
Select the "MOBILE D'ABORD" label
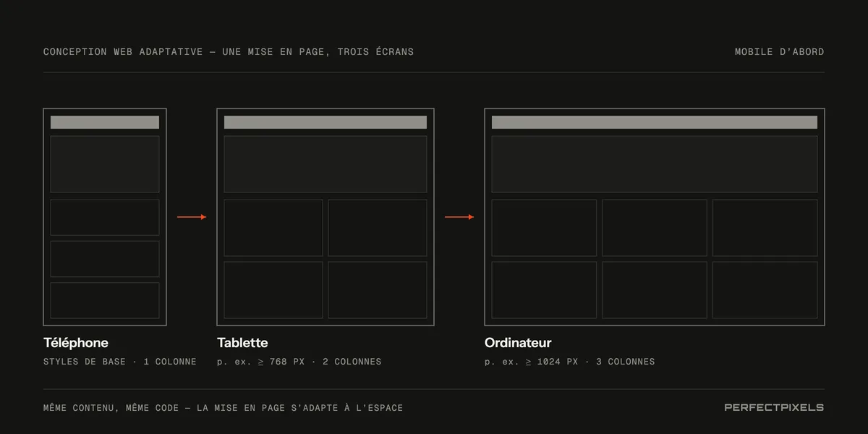point(779,52)
